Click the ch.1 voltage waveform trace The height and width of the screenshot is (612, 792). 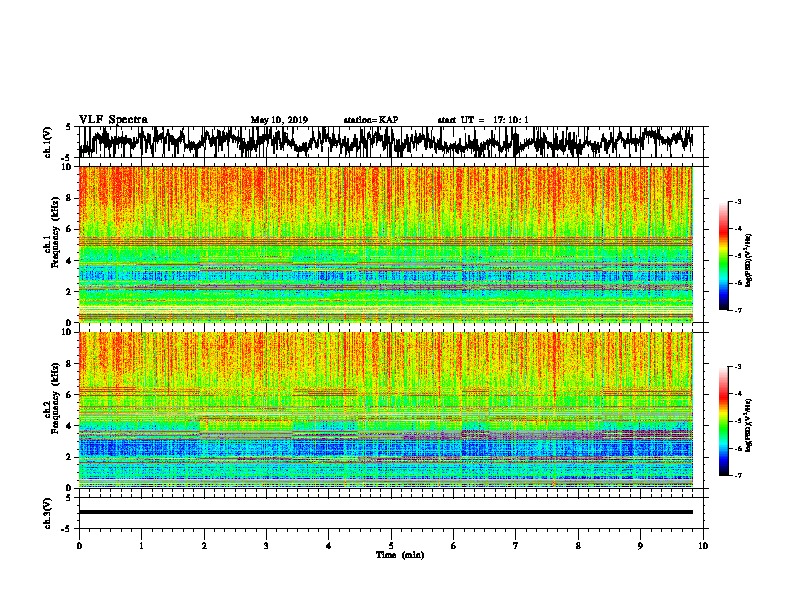pos(385,142)
